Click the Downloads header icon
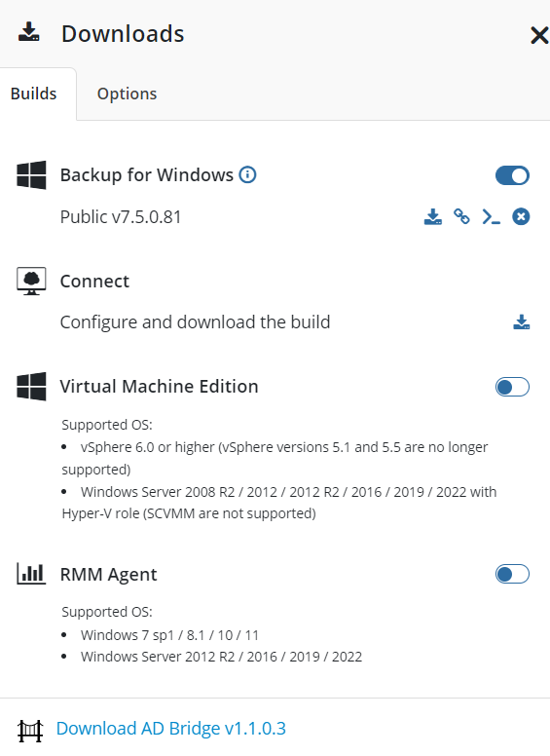This screenshot has height=756, width=550. (29, 32)
